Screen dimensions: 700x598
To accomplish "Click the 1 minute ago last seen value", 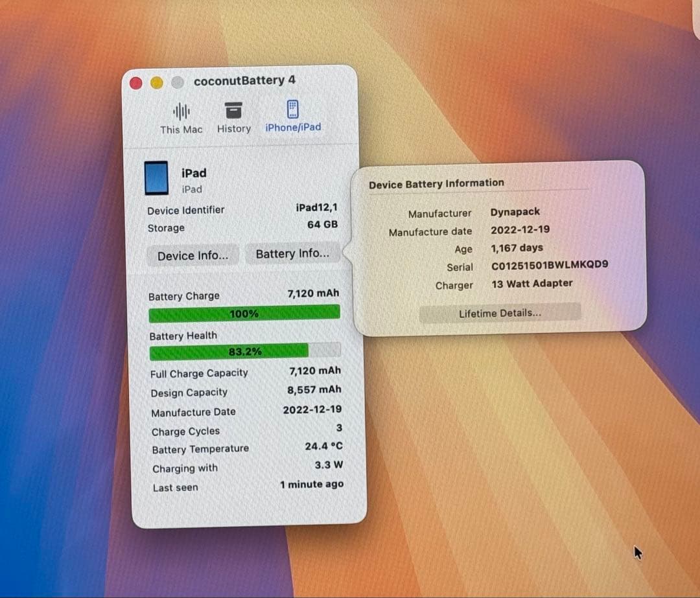I will click(312, 484).
